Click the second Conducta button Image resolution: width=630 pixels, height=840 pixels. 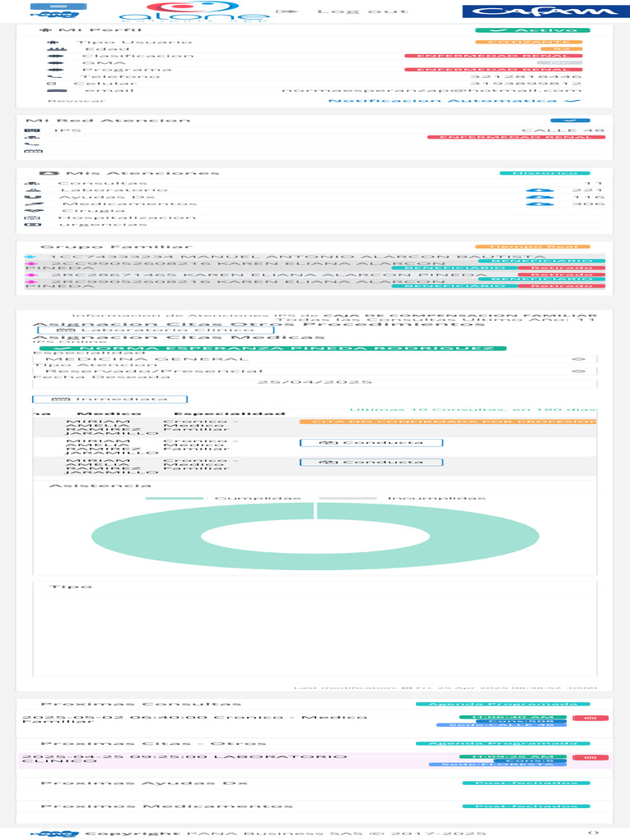pyautogui.click(x=372, y=462)
